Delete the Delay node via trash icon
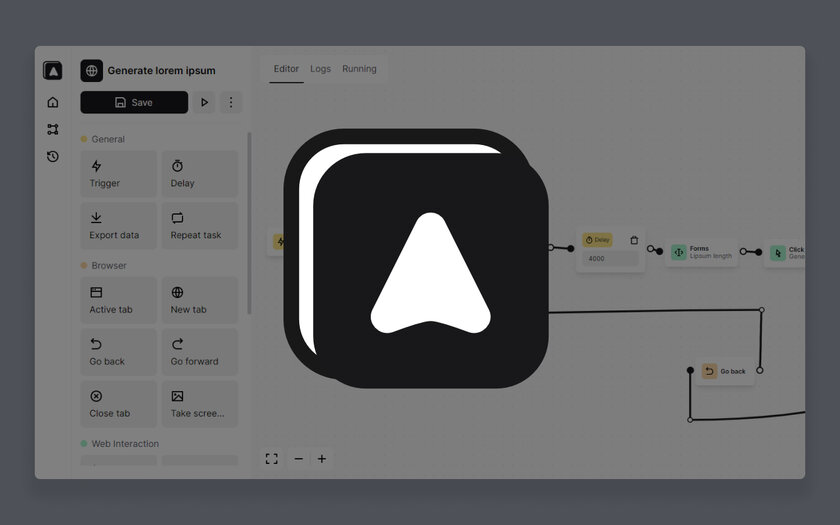The image size is (840, 525). tap(634, 240)
